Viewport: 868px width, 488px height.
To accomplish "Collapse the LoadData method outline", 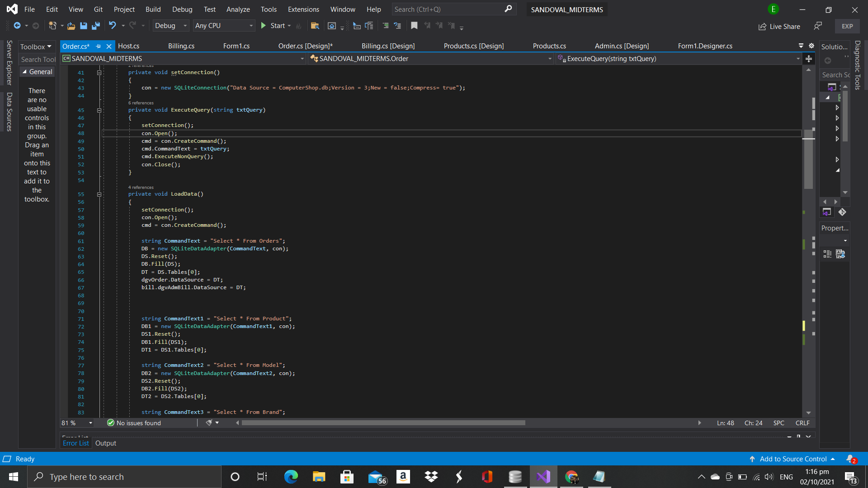I will click(99, 194).
